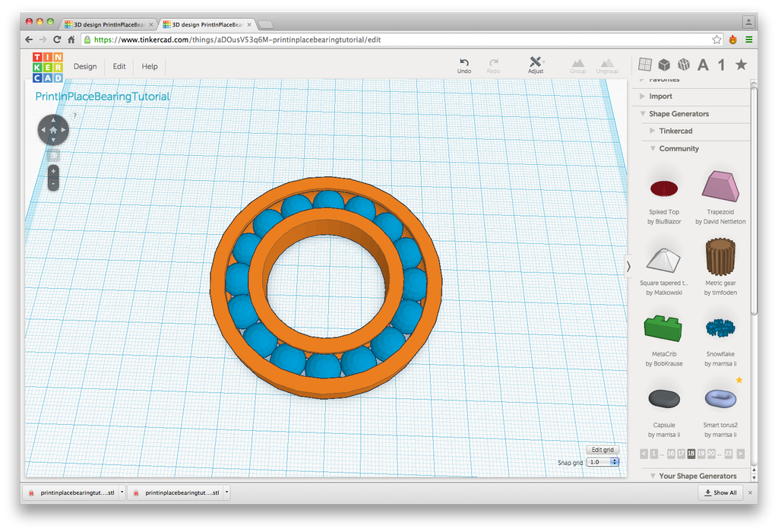Zoom in with the plus button
Screen dimensions: 778x532
coord(53,171)
